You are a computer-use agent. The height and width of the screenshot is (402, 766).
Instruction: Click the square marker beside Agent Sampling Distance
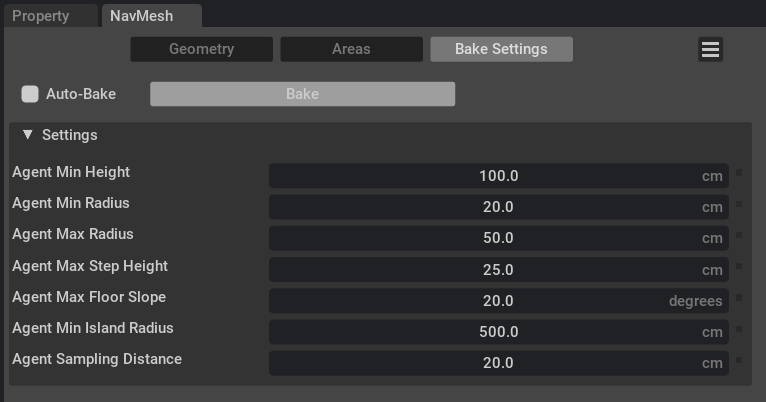pyautogui.click(x=739, y=360)
